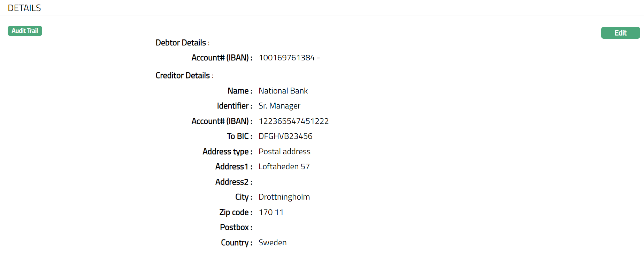Viewport: 644px width, 253px height.
Task: Open the Audit Trail
Action: [x=25, y=31]
